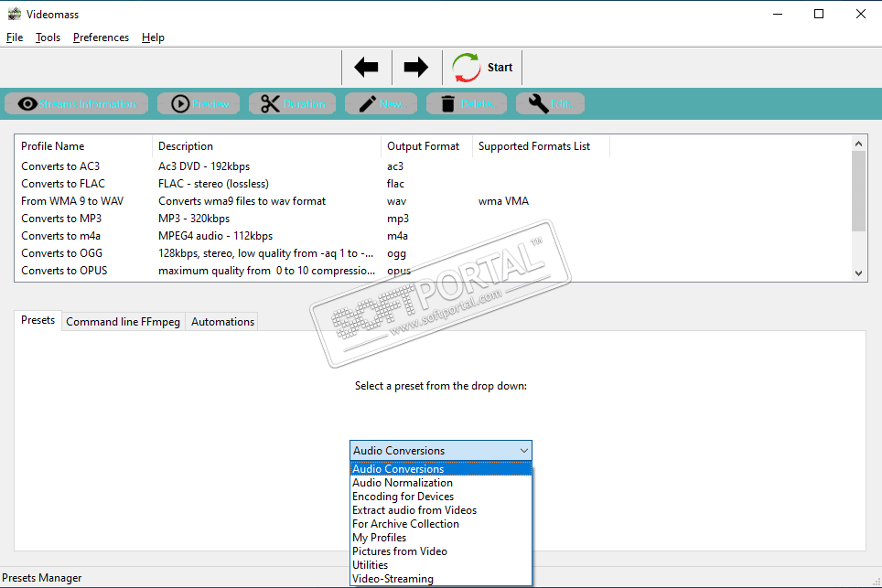Click the profile list scrollbar thumb
The height and width of the screenshot is (588, 882).
pyautogui.click(x=858, y=191)
